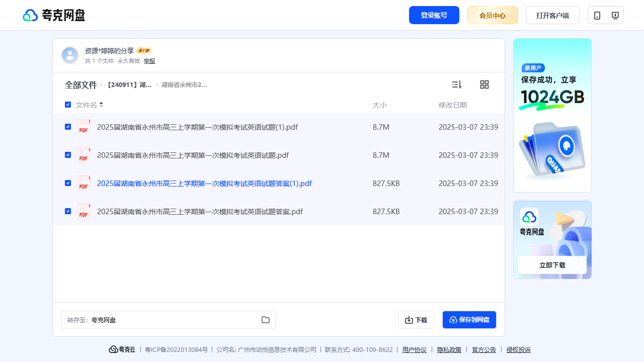Click desktop download icon in header

click(x=615, y=15)
